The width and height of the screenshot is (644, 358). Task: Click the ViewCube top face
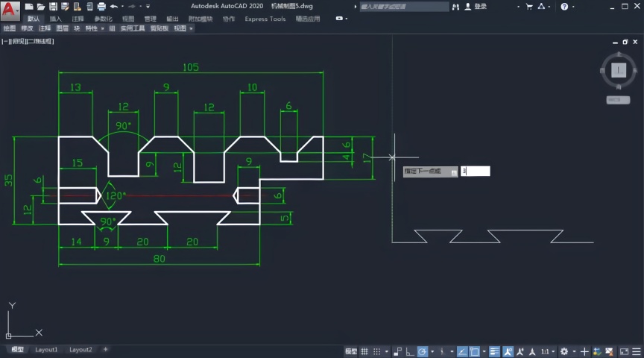(619, 70)
